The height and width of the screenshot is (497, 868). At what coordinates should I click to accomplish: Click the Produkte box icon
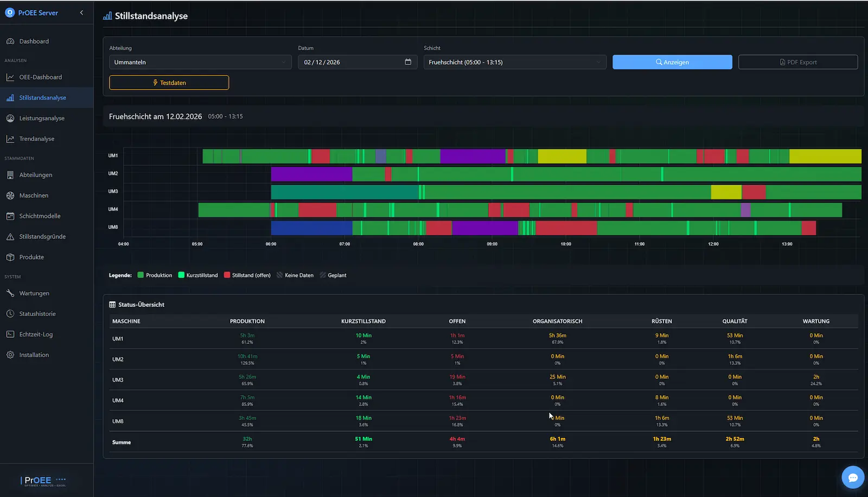click(x=10, y=257)
